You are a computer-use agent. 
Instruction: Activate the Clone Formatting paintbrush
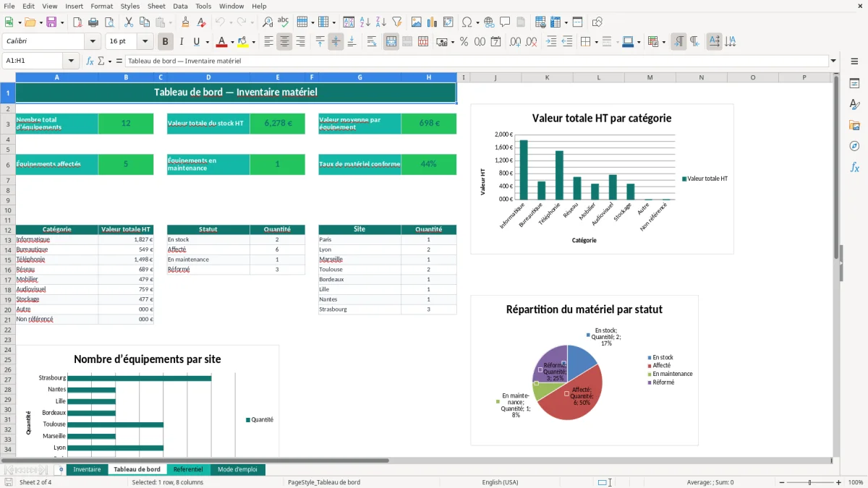pyautogui.click(x=185, y=22)
